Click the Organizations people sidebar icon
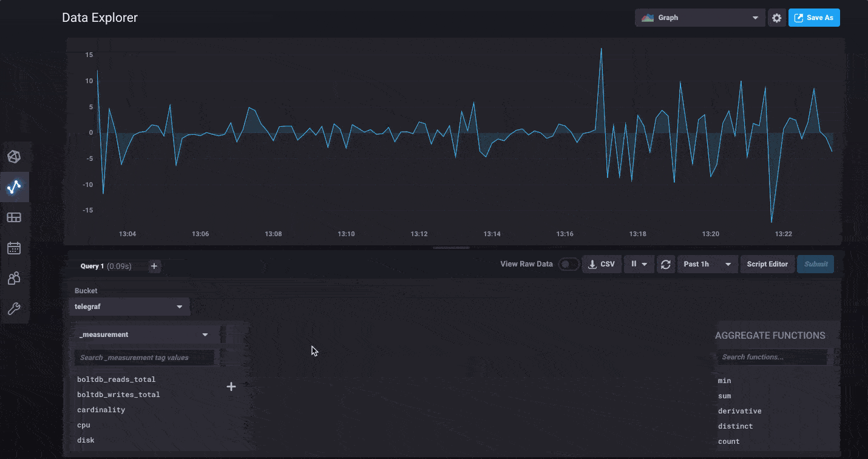Screen dimensions: 868x459 point(14,278)
